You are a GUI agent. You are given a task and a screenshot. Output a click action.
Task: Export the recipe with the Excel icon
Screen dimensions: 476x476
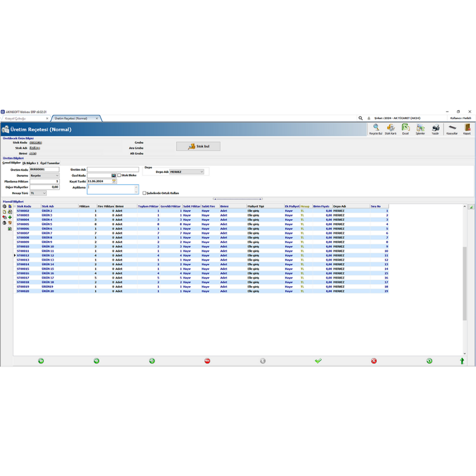point(405,130)
